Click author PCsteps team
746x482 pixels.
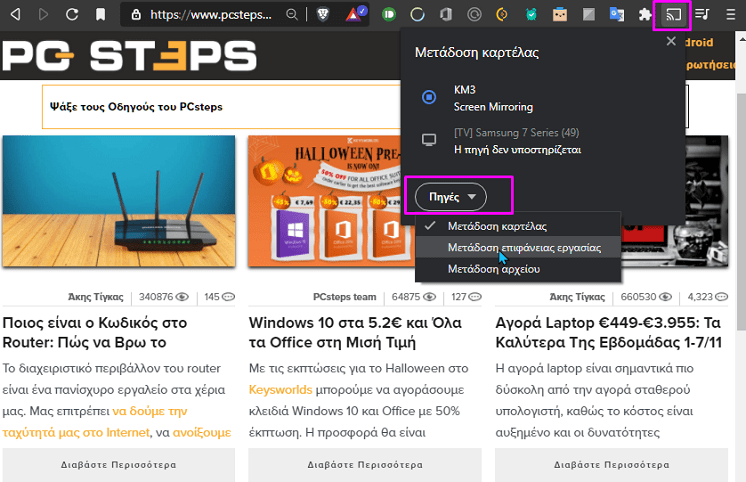(x=344, y=297)
